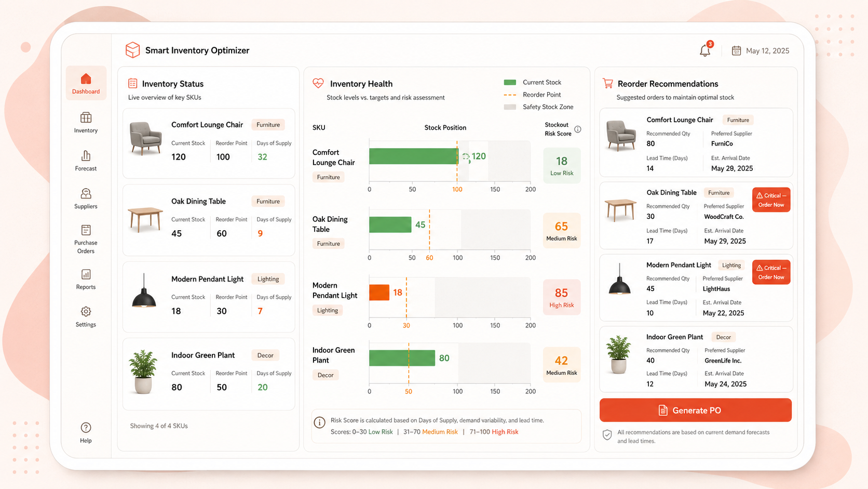Click the May 12, 2025 date
The width and height of the screenshot is (868, 489).
pyautogui.click(x=767, y=50)
